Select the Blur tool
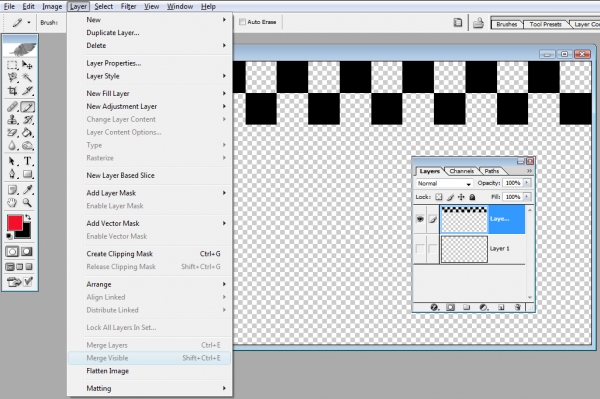The height and width of the screenshot is (399, 600). point(12,146)
